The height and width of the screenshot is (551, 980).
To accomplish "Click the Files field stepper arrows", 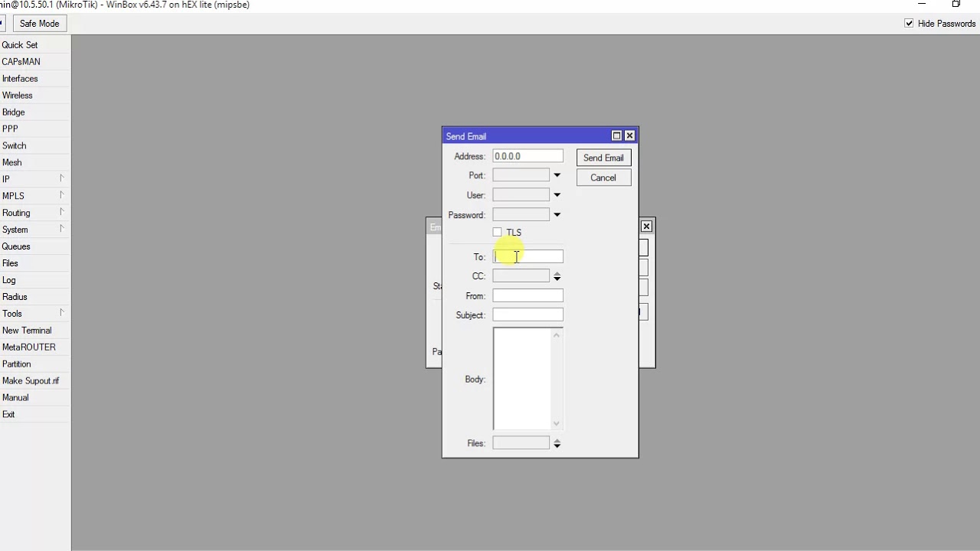I will tap(557, 443).
